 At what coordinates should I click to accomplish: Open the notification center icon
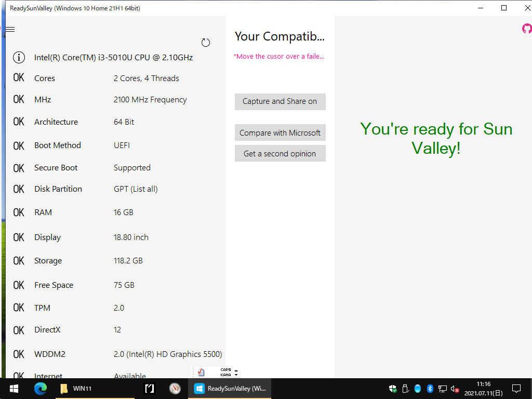[516, 389]
